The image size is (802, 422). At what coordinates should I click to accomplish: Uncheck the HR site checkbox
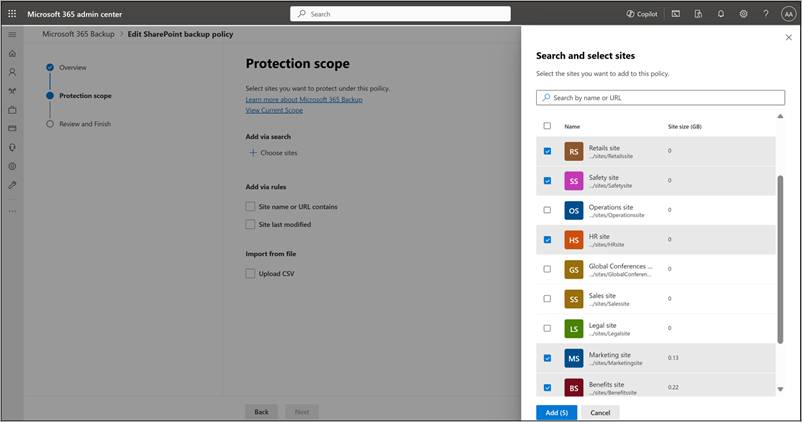pyautogui.click(x=547, y=240)
